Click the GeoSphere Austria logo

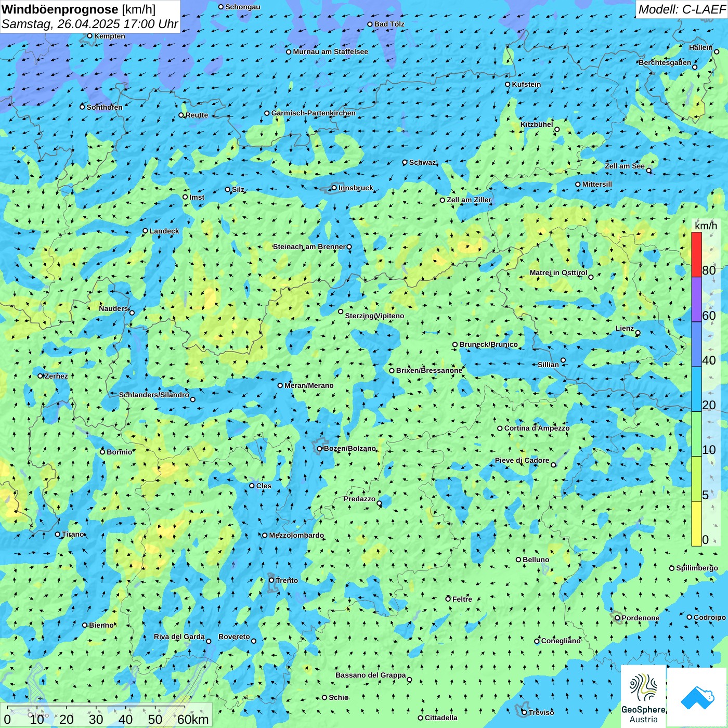643,696
